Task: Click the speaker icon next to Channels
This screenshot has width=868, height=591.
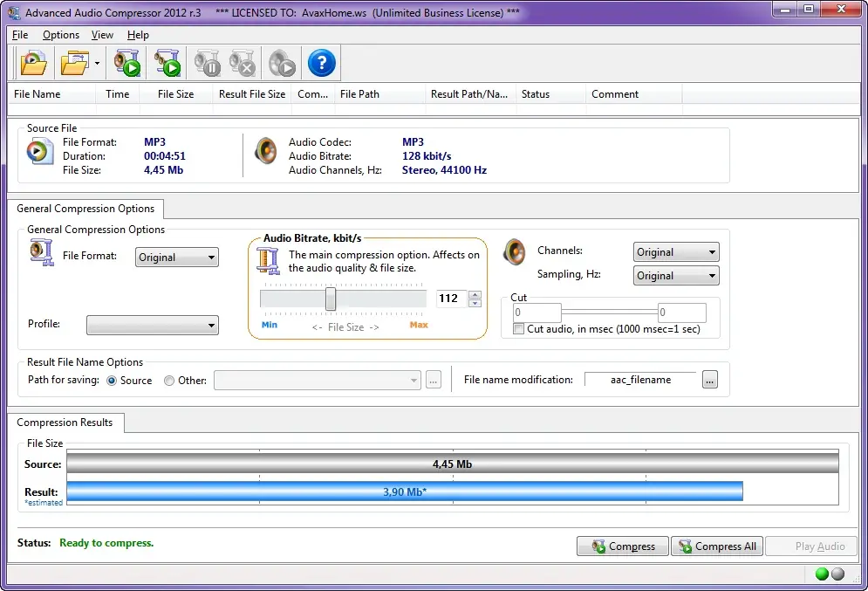Action: tap(515, 252)
